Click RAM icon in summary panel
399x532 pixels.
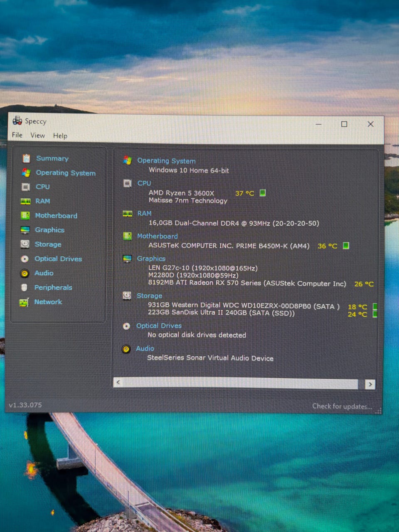click(x=128, y=214)
